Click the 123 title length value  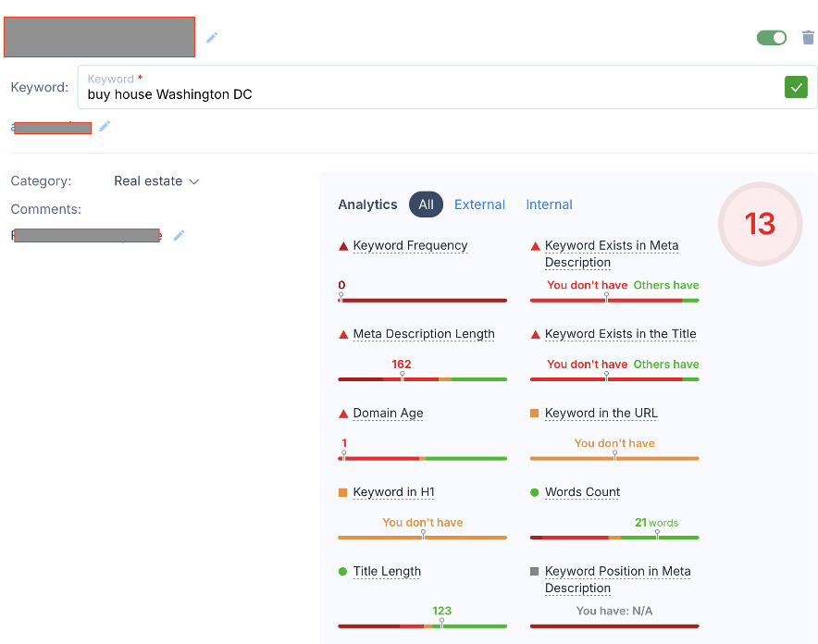point(441,611)
